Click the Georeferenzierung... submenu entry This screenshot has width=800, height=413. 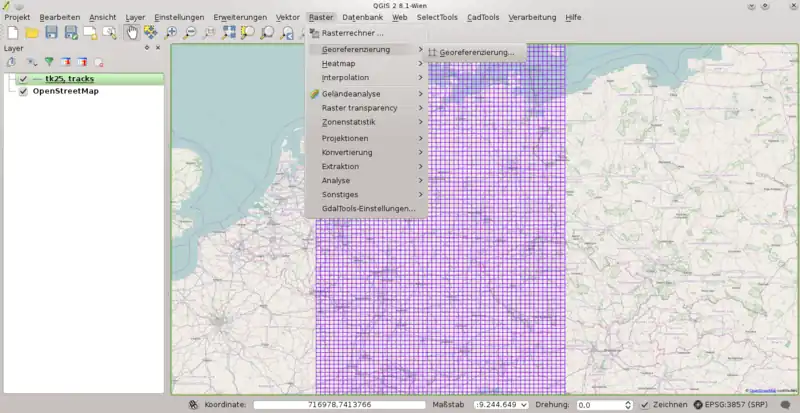click(476, 52)
